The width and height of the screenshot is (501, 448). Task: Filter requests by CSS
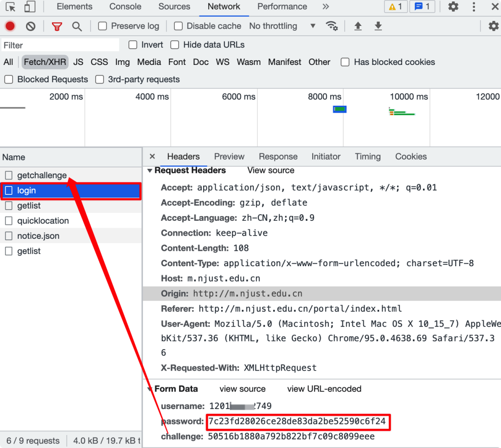[x=99, y=62]
